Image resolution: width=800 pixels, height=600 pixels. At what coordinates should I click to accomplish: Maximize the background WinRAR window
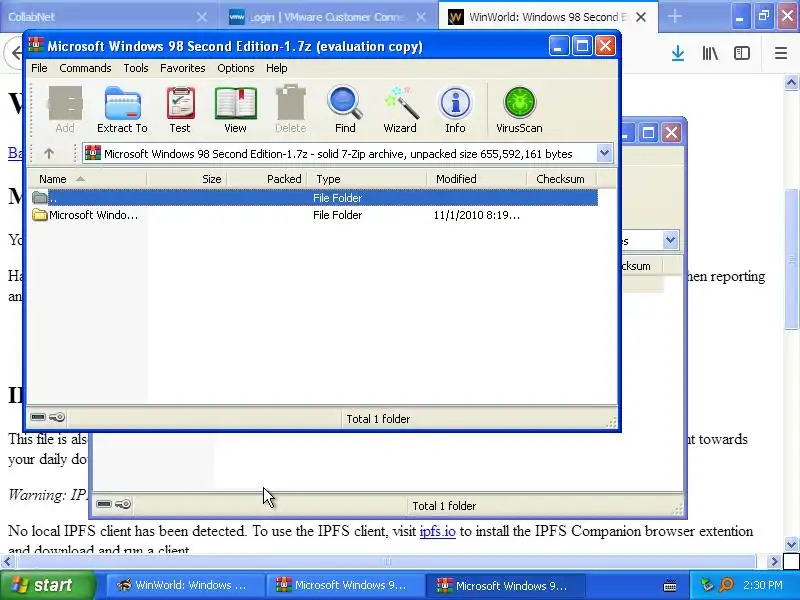(x=648, y=133)
